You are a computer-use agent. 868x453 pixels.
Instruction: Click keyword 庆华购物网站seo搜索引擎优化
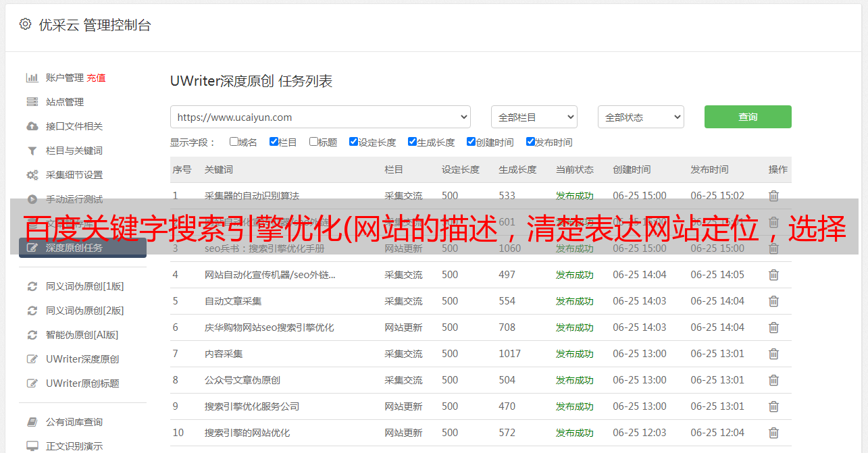270,327
